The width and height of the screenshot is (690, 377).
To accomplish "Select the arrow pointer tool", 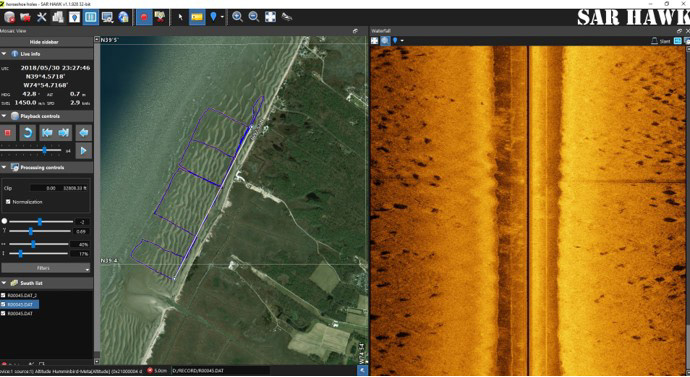I will tap(180, 17).
